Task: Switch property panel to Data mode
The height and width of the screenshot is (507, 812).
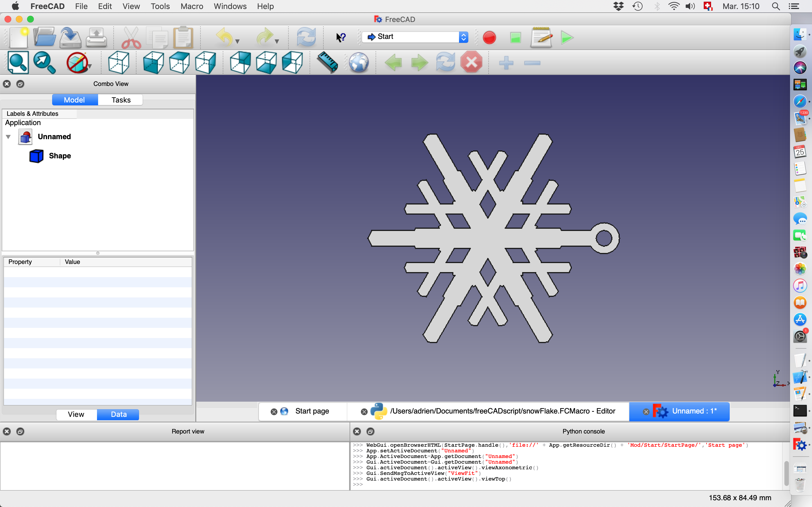Action: (x=118, y=414)
